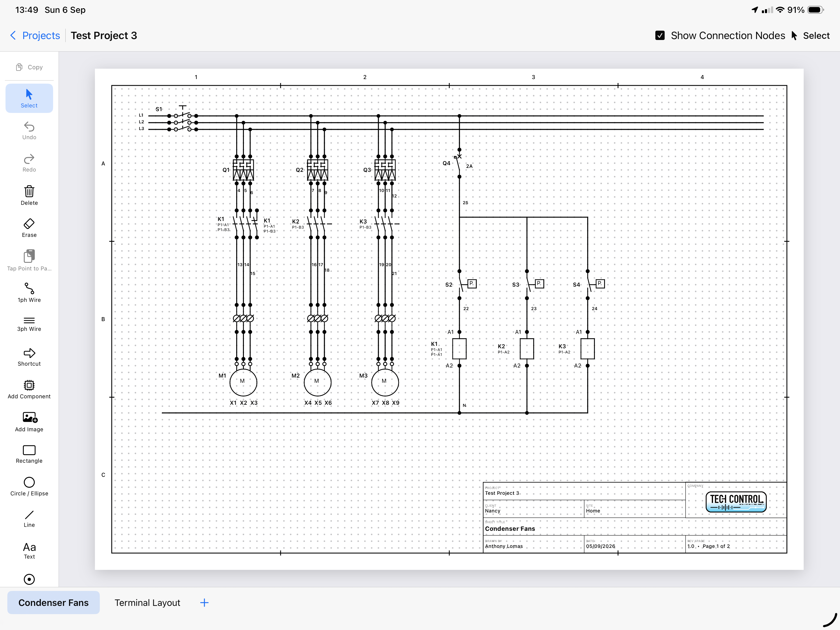Select the Q3 circuit breaker component

(385, 170)
